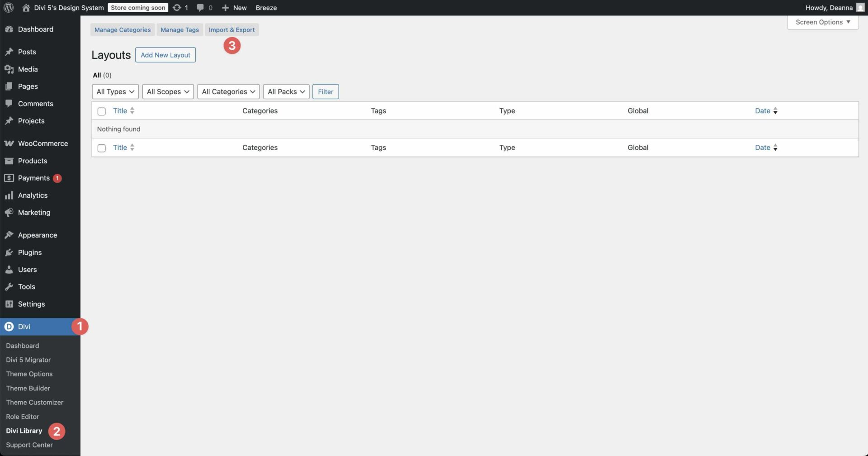Check the bottom select-all checkbox
The image size is (868, 456).
click(101, 148)
